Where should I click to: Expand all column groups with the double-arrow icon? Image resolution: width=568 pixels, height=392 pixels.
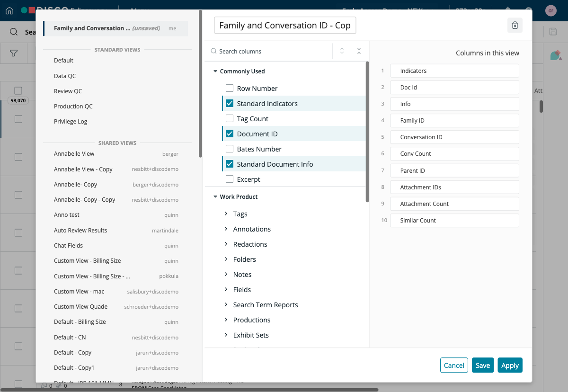tap(342, 51)
